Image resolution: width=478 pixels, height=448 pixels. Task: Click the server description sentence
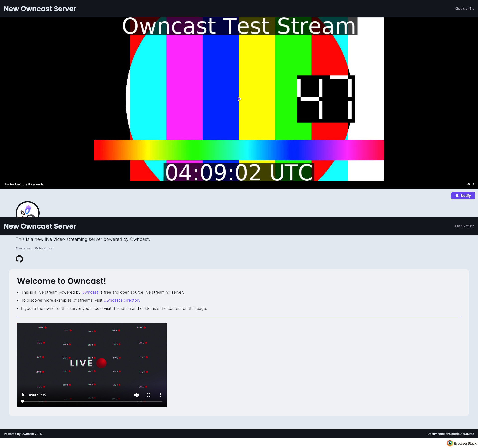(x=83, y=239)
